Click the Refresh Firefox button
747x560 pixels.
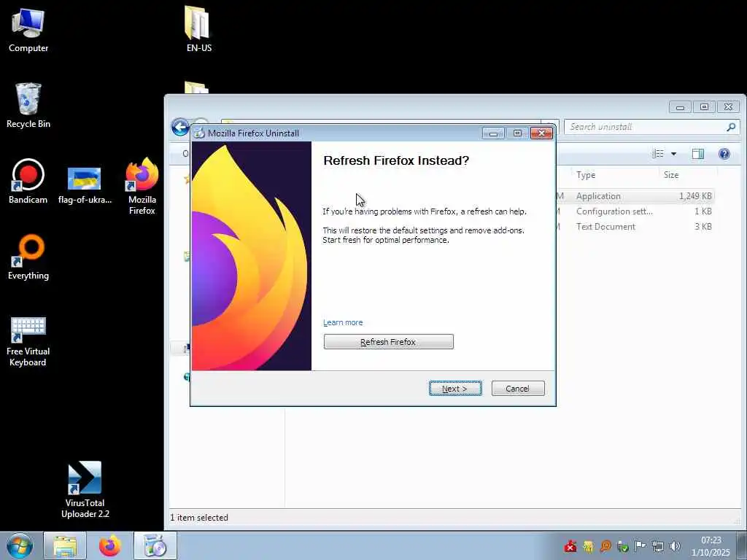[388, 342]
